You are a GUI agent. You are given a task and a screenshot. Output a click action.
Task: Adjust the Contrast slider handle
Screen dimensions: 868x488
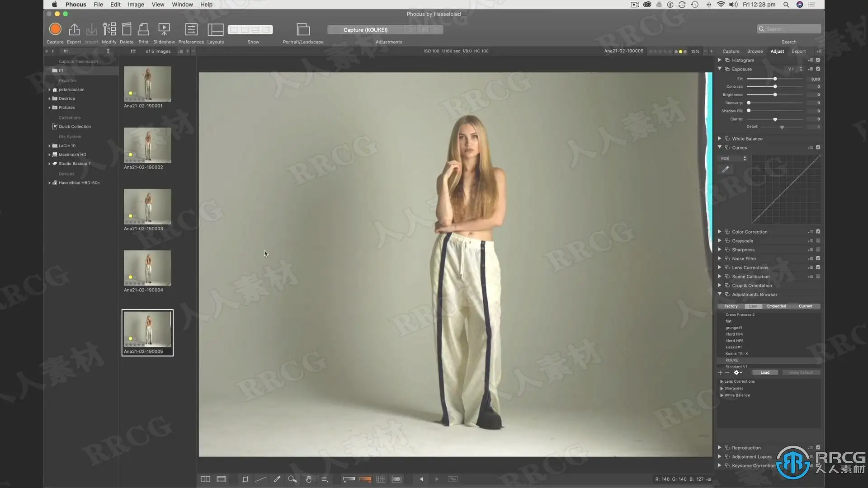(775, 87)
